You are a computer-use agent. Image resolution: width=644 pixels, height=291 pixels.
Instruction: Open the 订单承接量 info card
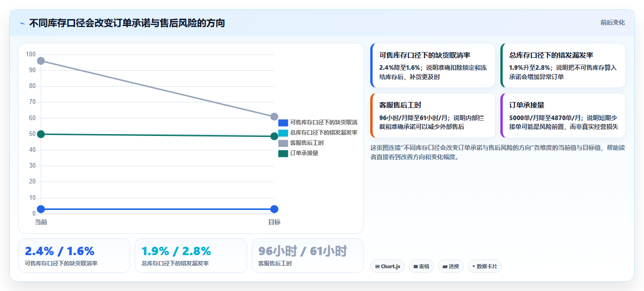point(563,115)
